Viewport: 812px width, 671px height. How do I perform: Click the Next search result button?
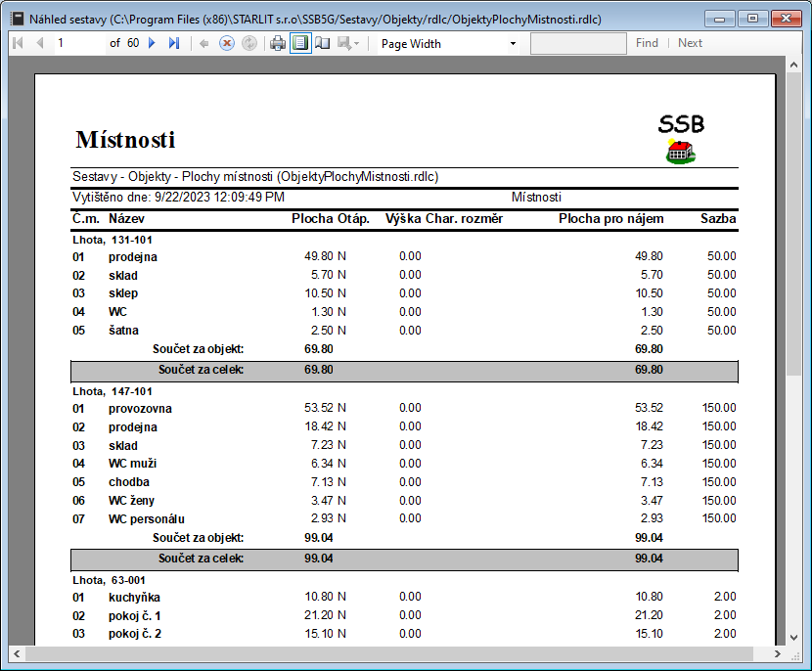[690, 43]
